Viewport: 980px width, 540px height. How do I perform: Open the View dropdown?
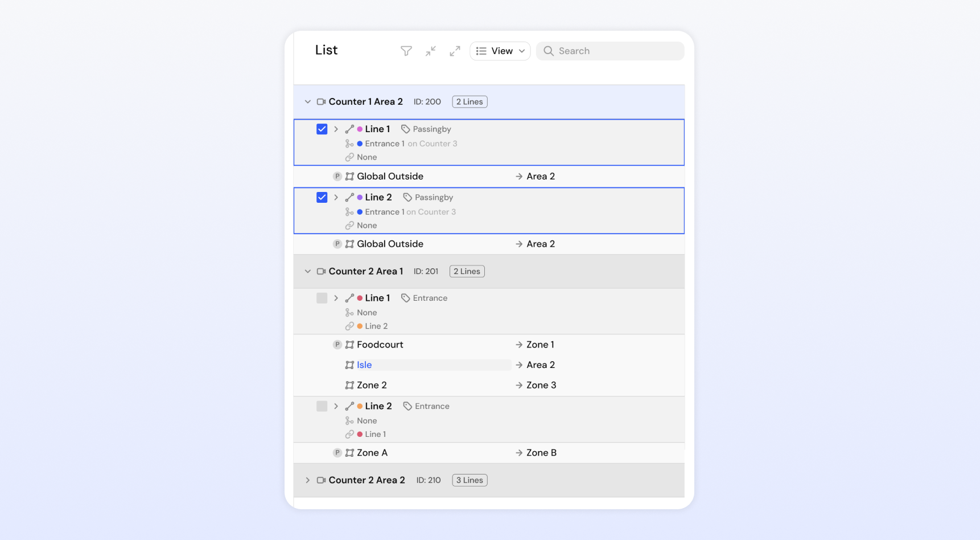click(500, 51)
